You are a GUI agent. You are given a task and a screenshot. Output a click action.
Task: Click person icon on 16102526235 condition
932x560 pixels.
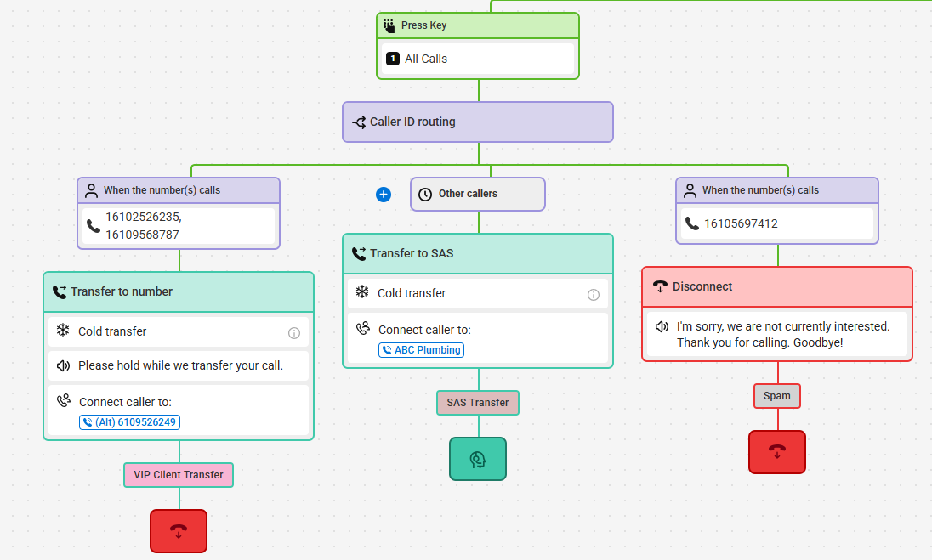91,190
